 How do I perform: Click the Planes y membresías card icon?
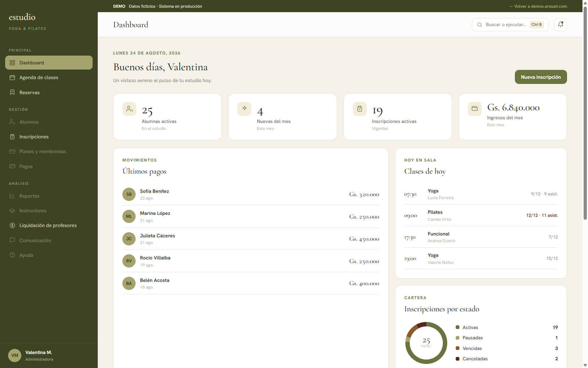[x=12, y=152]
